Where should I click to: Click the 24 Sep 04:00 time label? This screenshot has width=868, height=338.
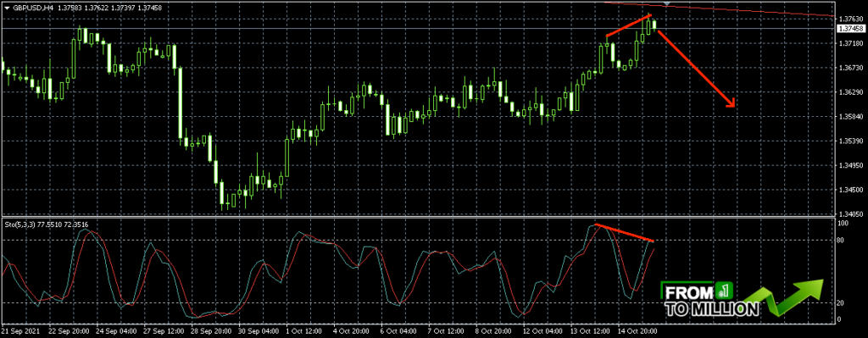[x=116, y=331]
